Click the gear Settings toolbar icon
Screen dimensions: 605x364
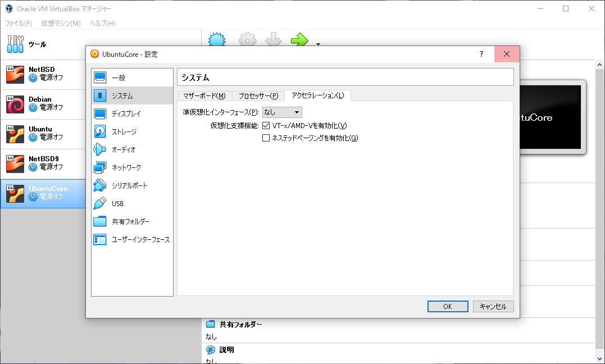coord(247,39)
